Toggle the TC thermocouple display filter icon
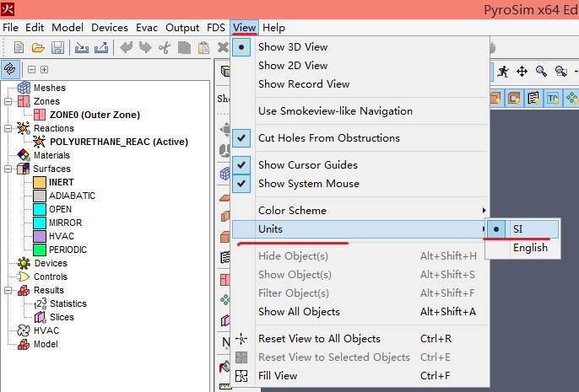This screenshot has width=579, height=392. 552,98
